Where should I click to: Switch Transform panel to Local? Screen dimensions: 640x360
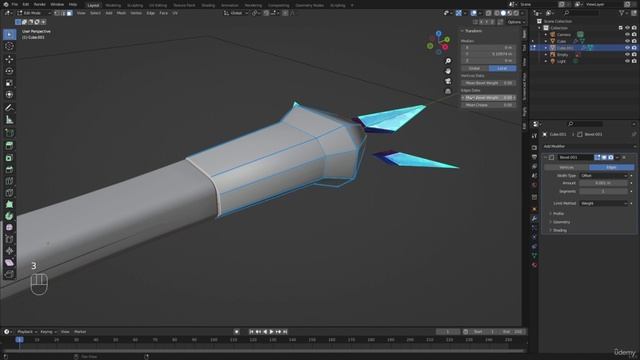502,68
